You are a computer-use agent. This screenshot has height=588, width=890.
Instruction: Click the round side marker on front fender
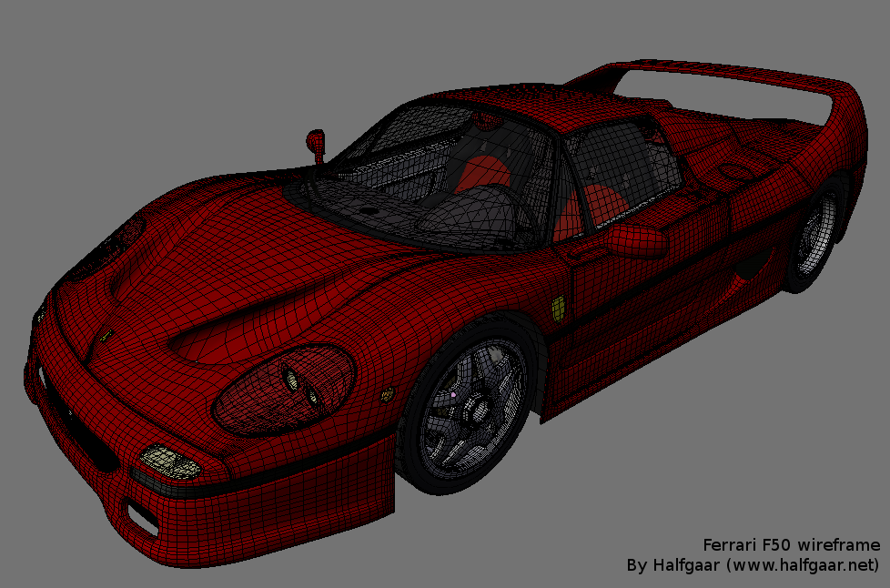point(388,394)
